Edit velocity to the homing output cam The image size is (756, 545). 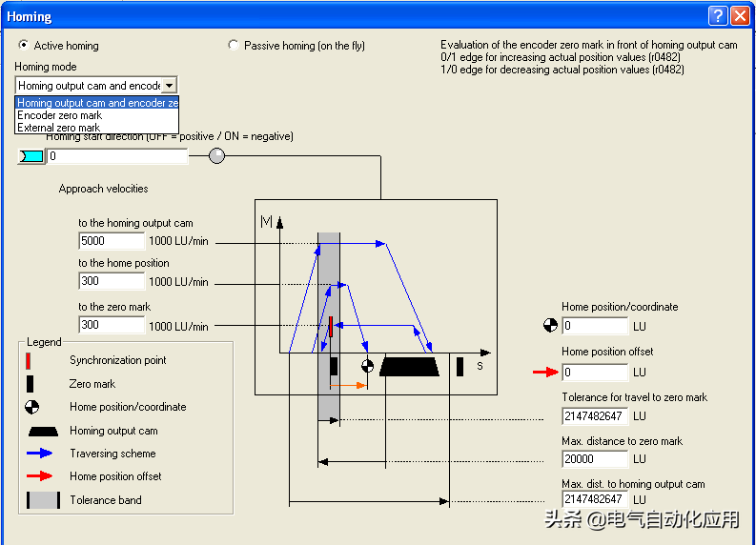112,241
